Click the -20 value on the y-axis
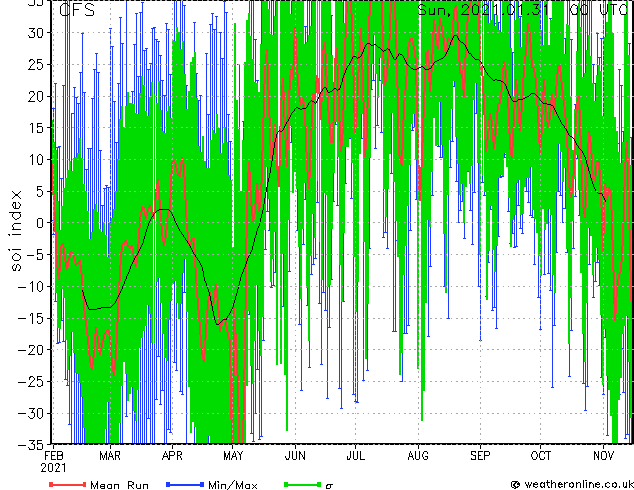Image resolution: width=634 pixels, height=490 pixels. coord(31,350)
